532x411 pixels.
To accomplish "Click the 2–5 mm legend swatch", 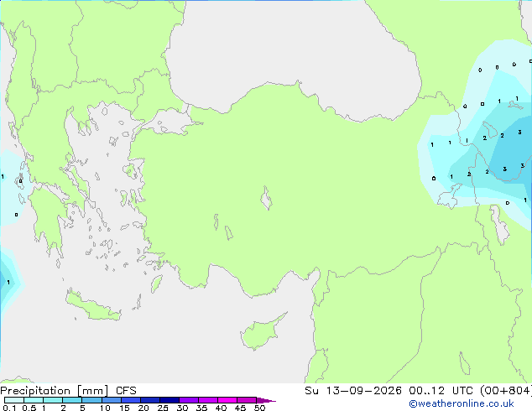I will click(72, 400).
